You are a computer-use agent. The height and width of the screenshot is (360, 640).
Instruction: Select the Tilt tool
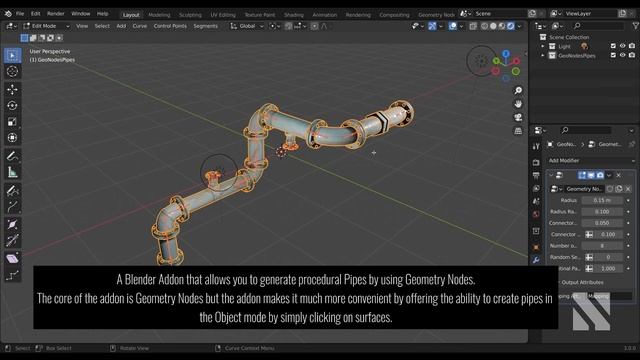[x=12, y=240]
